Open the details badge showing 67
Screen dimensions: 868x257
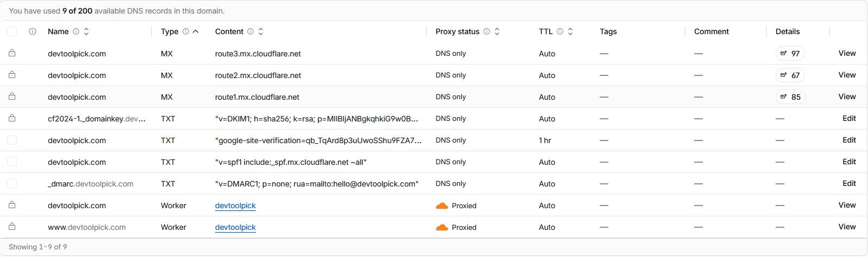click(790, 75)
